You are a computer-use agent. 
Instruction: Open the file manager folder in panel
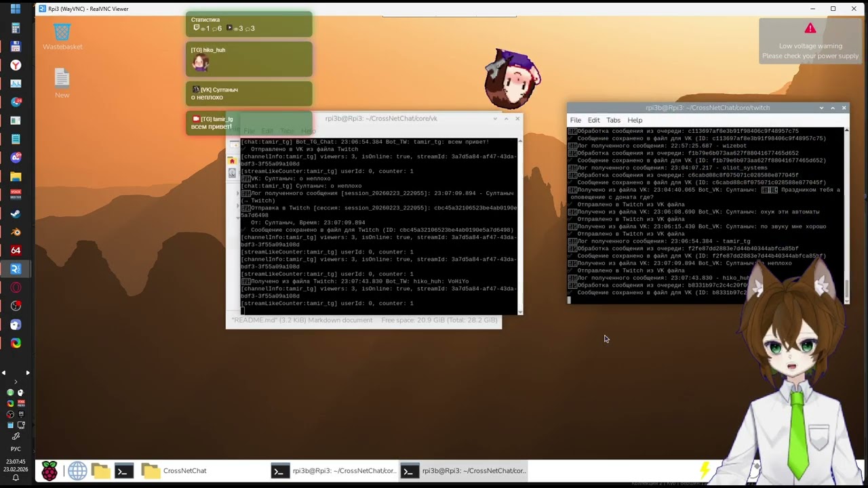pyautogui.click(x=100, y=470)
